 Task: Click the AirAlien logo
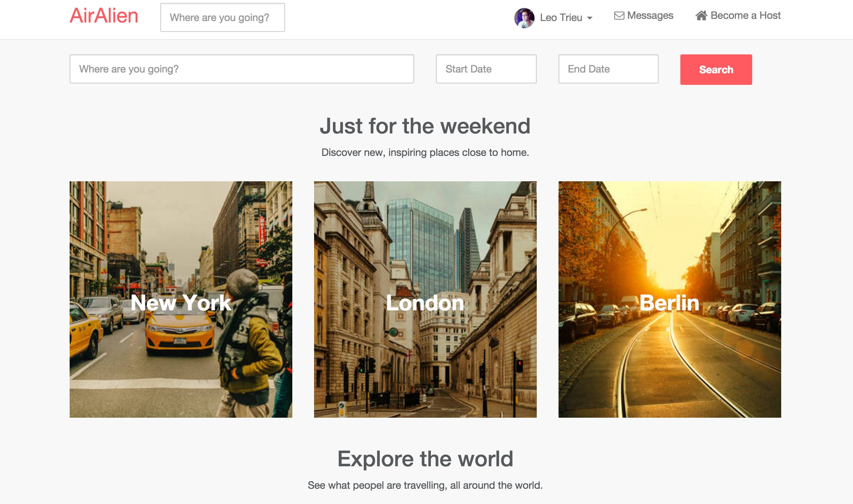pos(104,16)
